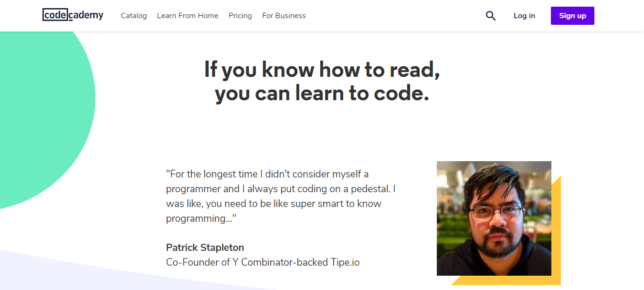Open the Log in link
Screen dimensions: 644x290
[x=524, y=16]
